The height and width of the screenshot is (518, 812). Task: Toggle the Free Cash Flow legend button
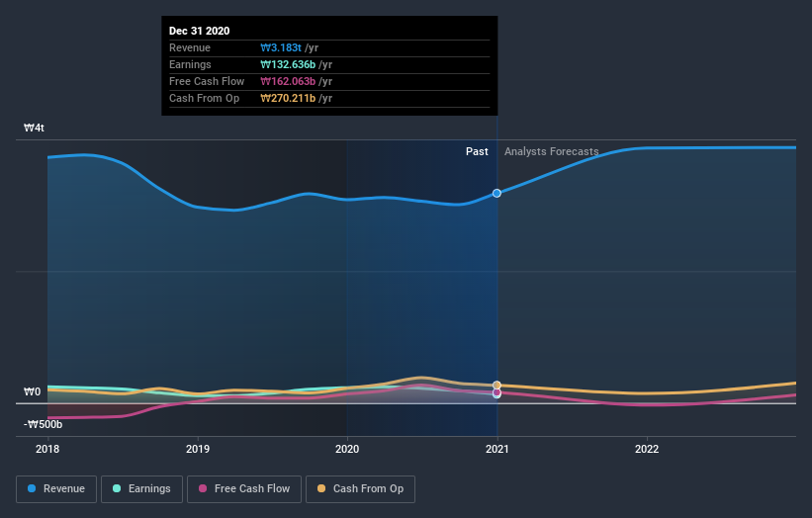pyautogui.click(x=244, y=489)
